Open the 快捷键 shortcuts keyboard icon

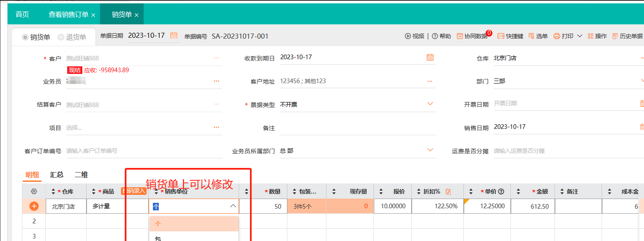pos(501,36)
